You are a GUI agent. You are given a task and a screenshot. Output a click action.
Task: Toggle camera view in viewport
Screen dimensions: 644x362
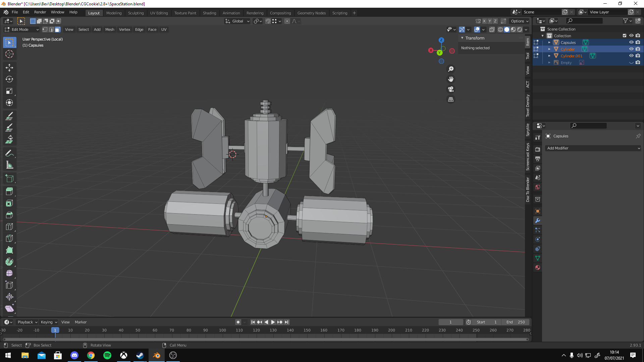click(451, 89)
